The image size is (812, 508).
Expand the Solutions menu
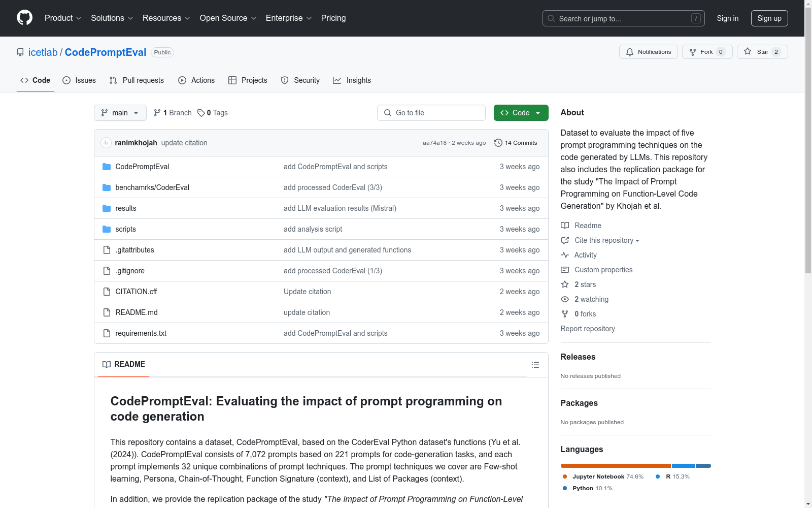pos(112,18)
